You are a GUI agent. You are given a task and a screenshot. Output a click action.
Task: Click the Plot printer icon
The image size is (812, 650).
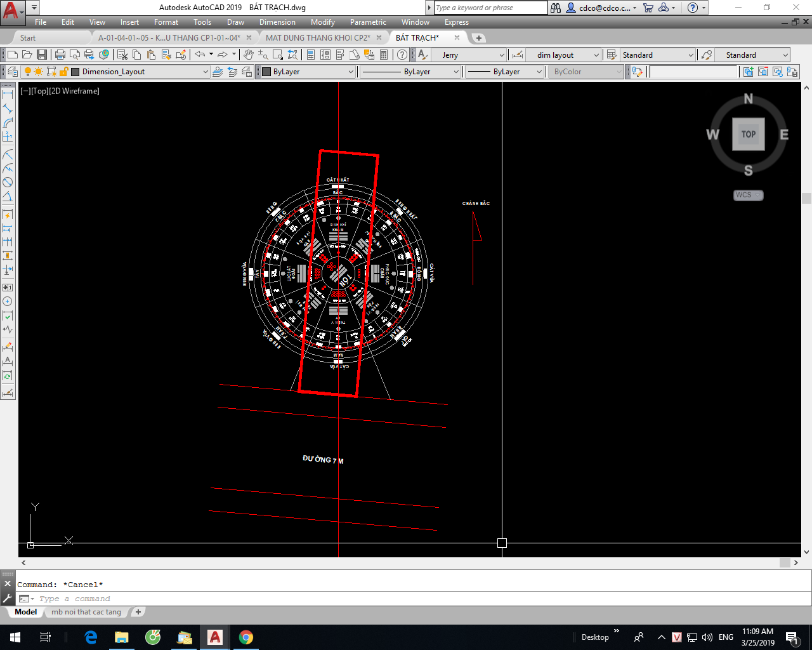pyautogui.click(x=60, y=55)
